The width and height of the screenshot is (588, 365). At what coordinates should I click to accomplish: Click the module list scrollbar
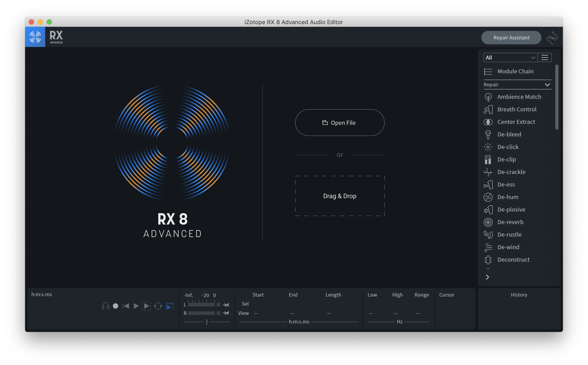click(x=557, y=97)
